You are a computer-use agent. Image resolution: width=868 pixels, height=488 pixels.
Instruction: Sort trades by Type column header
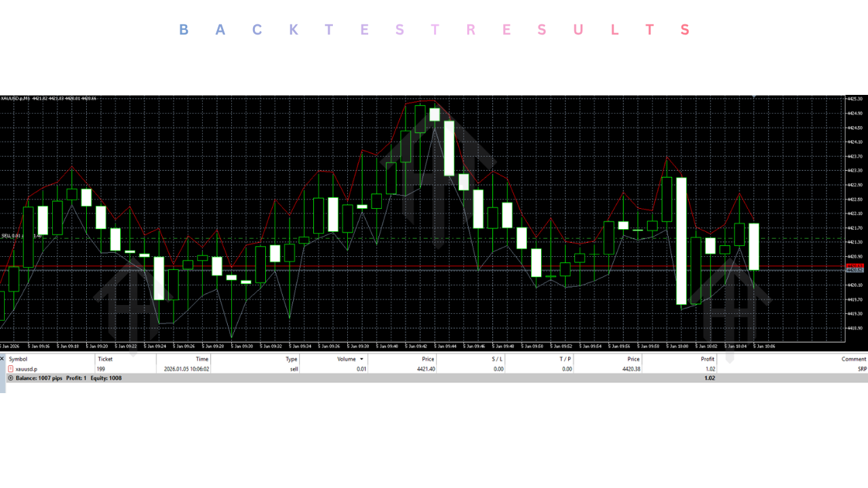pyautogui.click(x=292, y=359)
